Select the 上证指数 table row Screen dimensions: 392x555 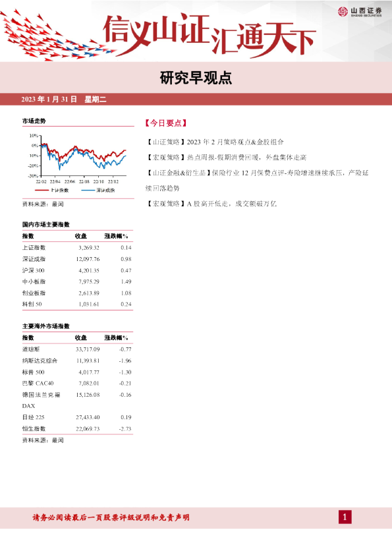(77, 248)
